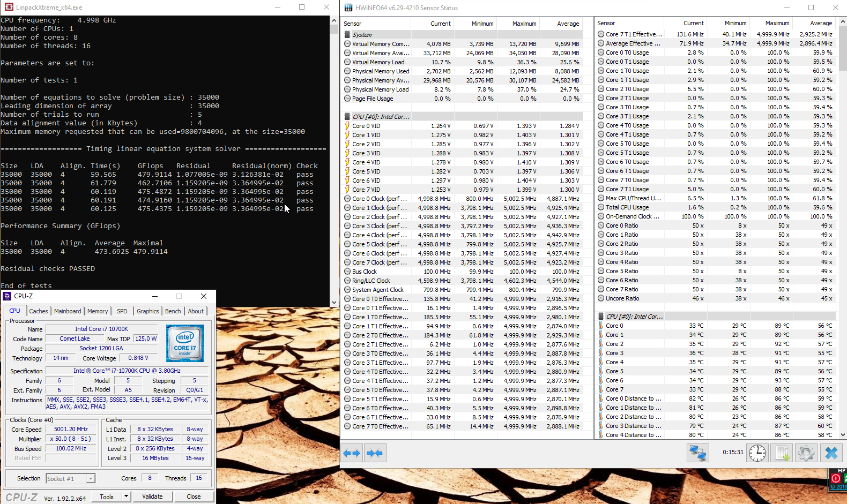This screenshot has height=504, width=847.
Task: Click the circle icon beside Virtual Memory Load
Action: click(x=347, y=62)
